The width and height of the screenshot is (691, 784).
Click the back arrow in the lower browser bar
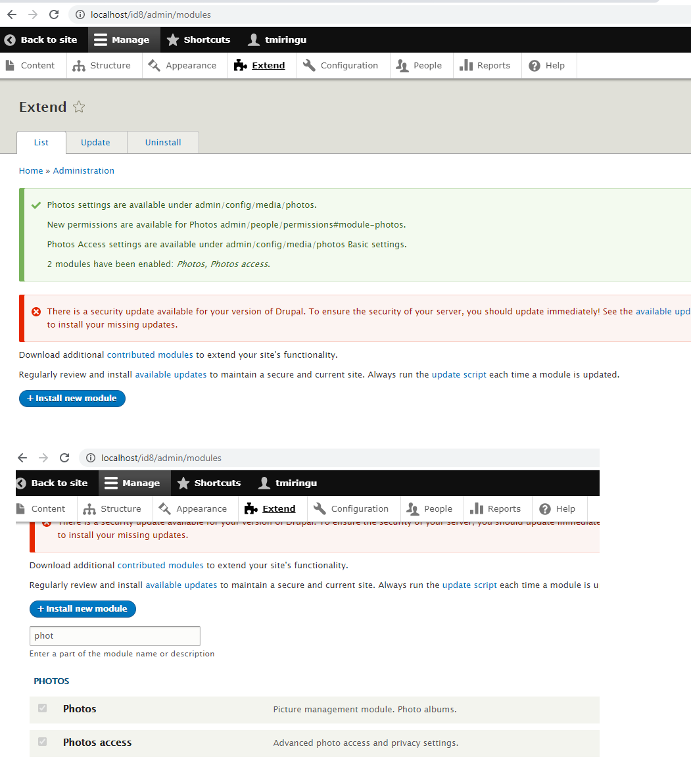[22, 458]
